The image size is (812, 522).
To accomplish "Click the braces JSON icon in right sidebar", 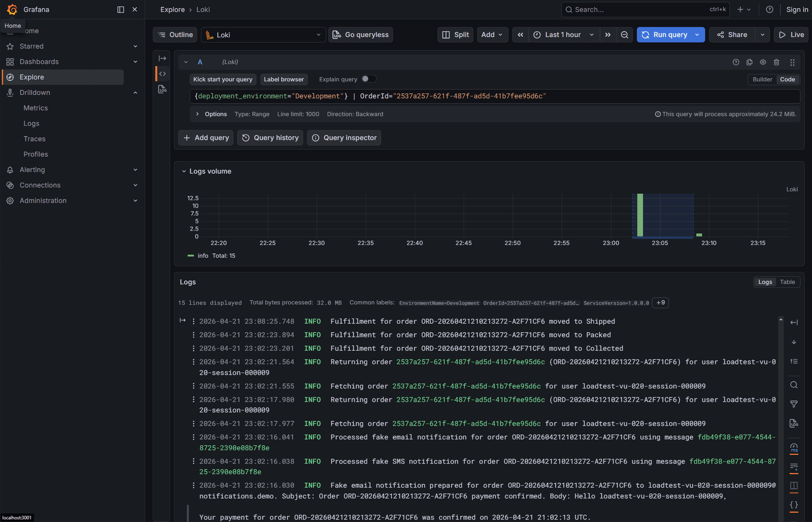I will click(794, 505).
